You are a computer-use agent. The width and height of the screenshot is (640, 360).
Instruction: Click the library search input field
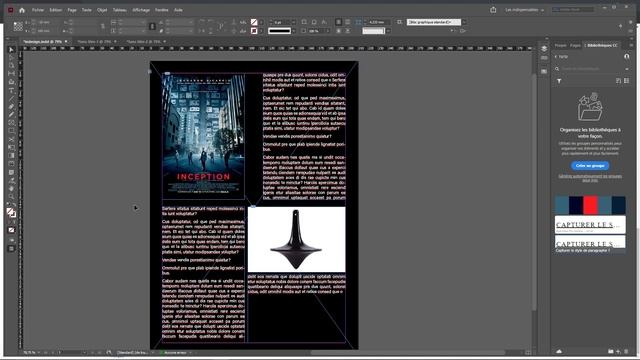[x=590, y=69]
